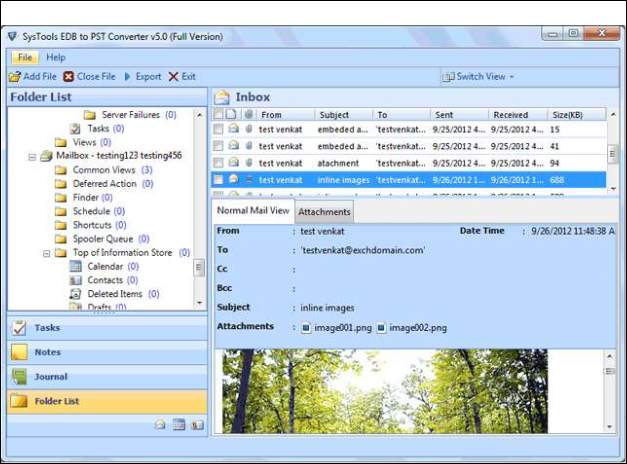
Task: Check the select-all box in message header
Action: [x=218, y=115]
